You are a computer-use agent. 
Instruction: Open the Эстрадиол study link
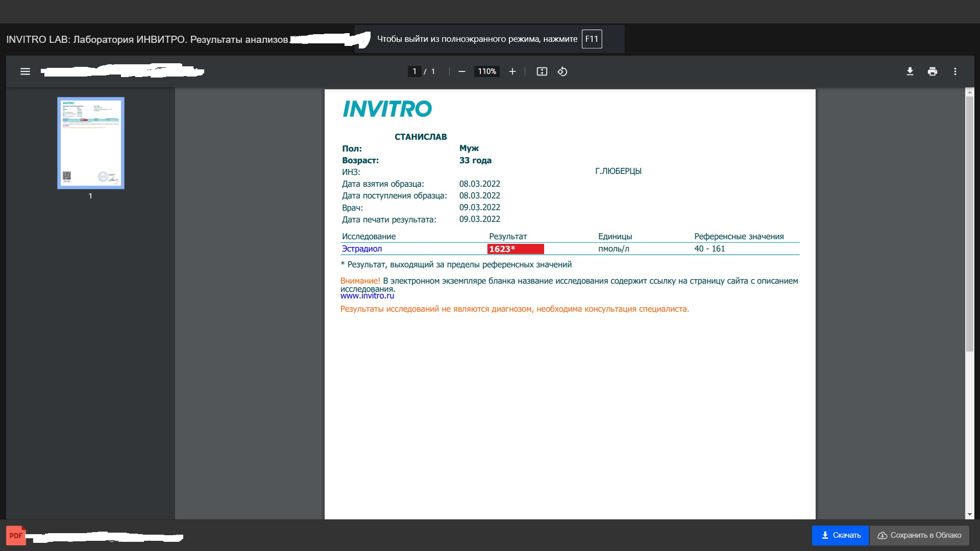(361, 248)
